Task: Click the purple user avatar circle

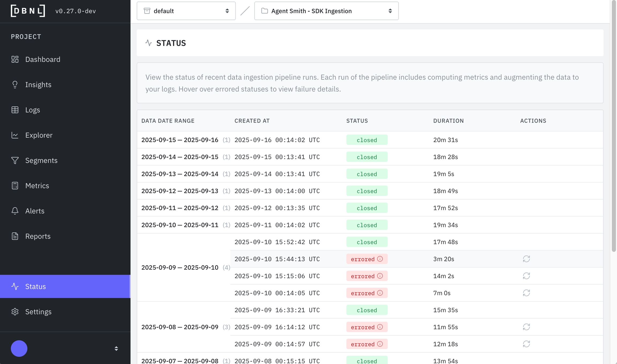Action: pos(19,348)
